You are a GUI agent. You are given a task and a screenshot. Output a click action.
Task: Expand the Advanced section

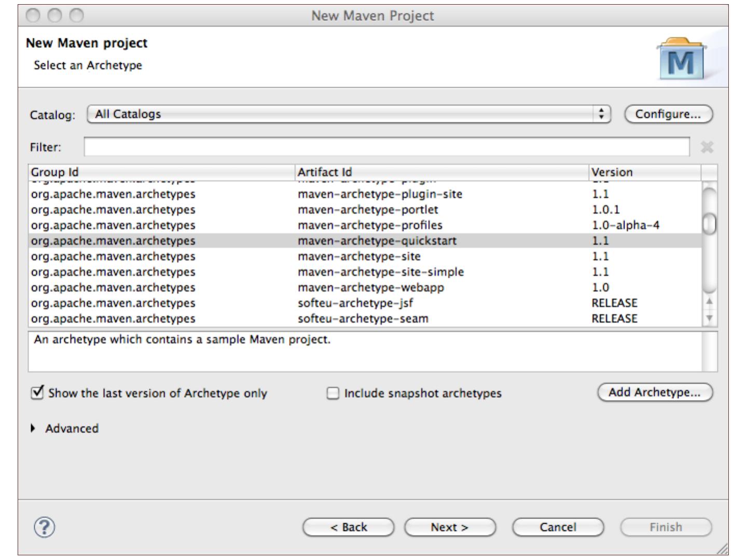click(34, 428)
